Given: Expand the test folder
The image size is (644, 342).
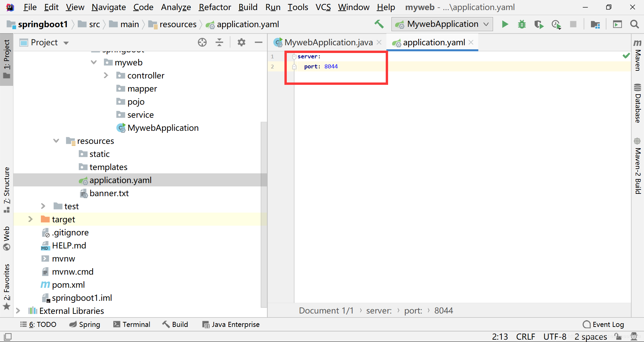Looking at the screenshot, I should click(43, 206).
